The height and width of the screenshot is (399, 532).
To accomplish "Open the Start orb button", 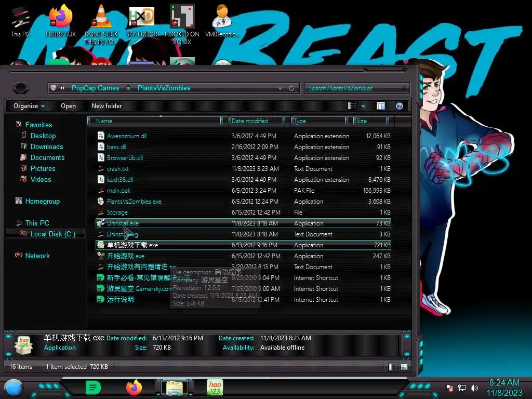I will coord(14,388).
